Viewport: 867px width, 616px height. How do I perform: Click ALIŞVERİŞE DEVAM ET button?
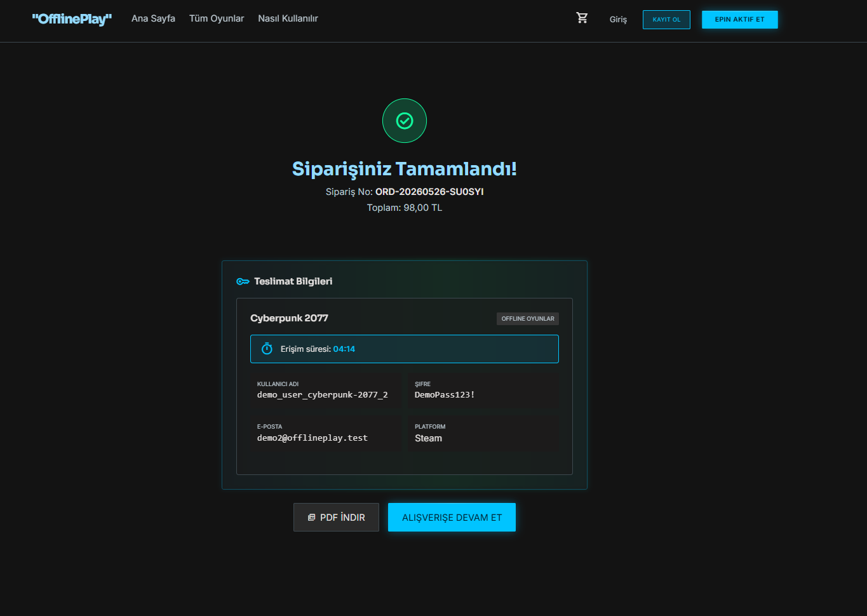(452, 518)
